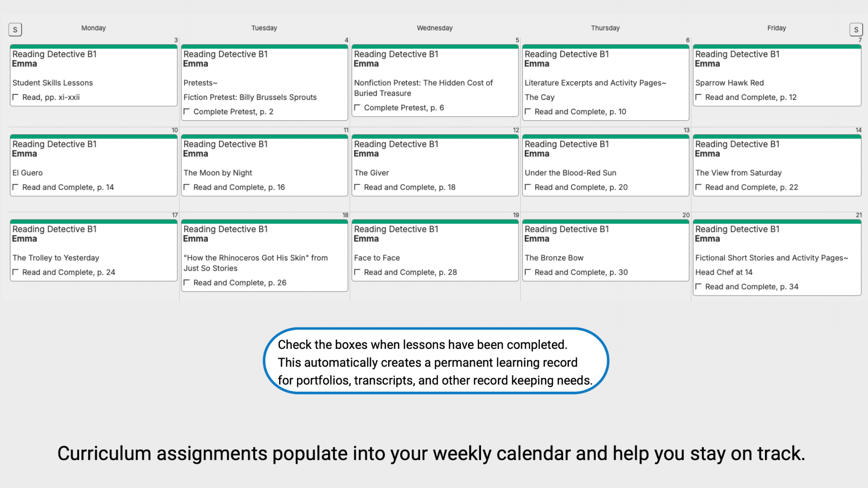Check off 'Read and Complete, p. 12'
This screenshot has width=868, height=488.
[x=698, y=97]
